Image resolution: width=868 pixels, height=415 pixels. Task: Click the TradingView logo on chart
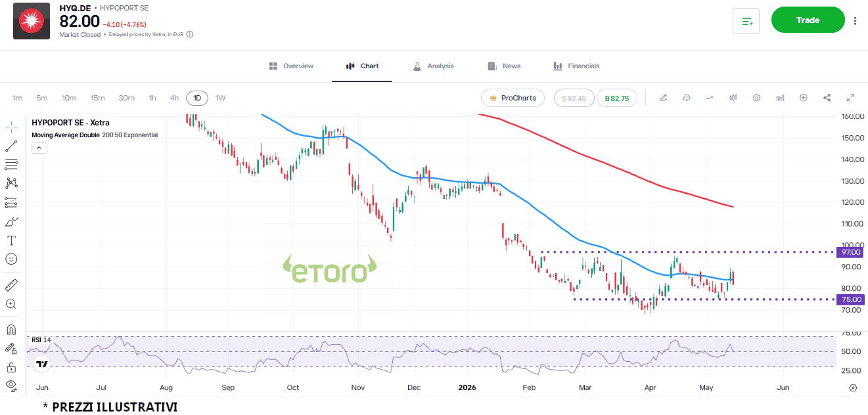pyautogui.click(x=42, y=364)
